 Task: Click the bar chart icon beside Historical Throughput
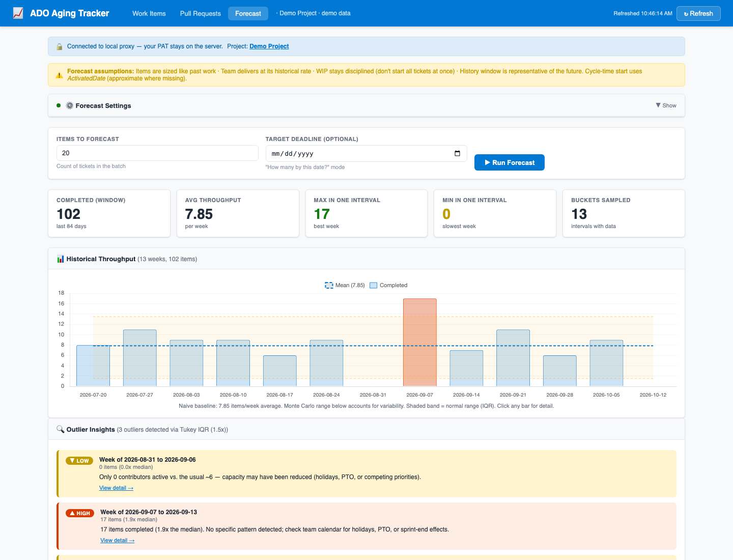(61, 259)
